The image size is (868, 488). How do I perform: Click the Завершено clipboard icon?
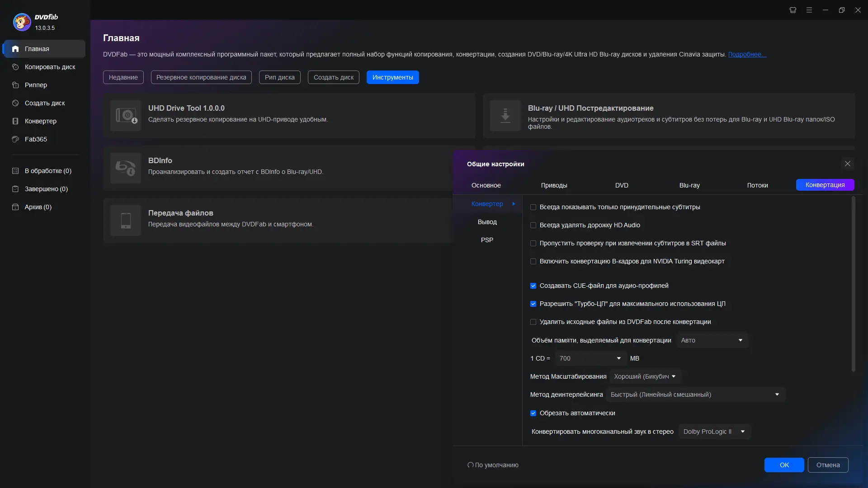(x=15, y=189)
